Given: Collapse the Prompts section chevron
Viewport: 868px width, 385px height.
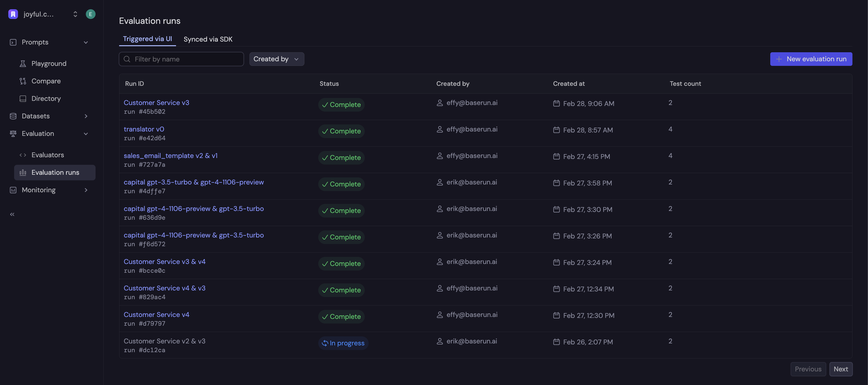Looking at the screenshot, I should point(86,43).
